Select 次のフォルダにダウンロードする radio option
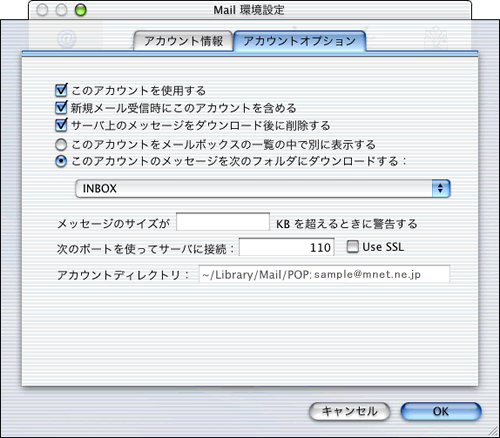500x438 pixels. tap(61, 161)
